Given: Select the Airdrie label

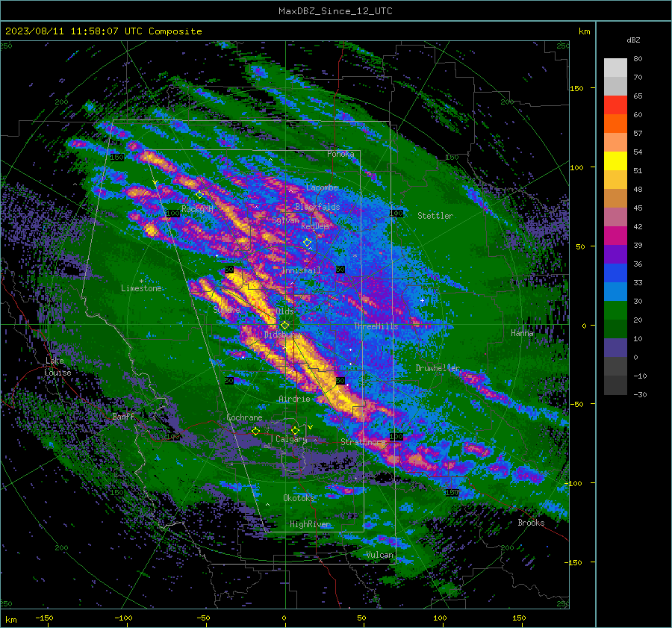Looking at the screenshot, I should [x=294, y=399].
